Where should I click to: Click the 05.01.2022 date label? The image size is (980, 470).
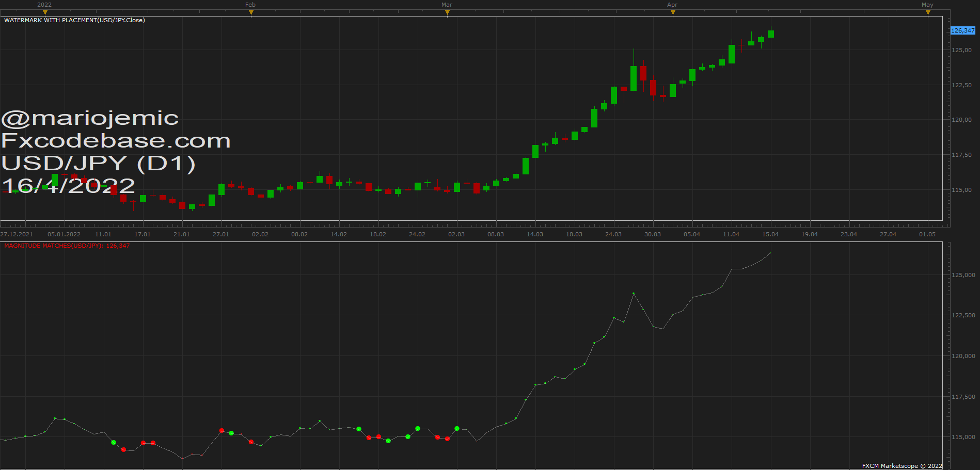(64, 234)
